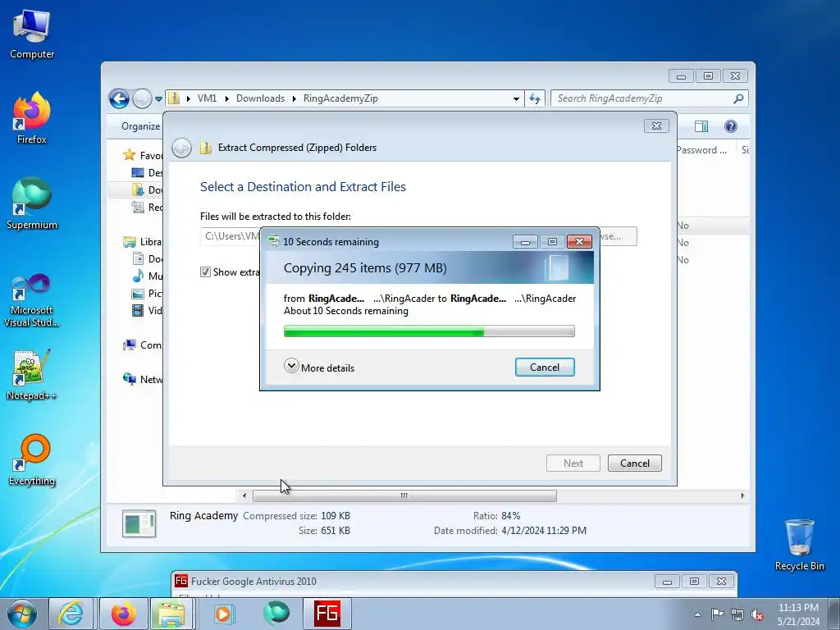840x630 pixels.
Task: Open Internet Explorer from the taskbar
Action: (71, 614)
